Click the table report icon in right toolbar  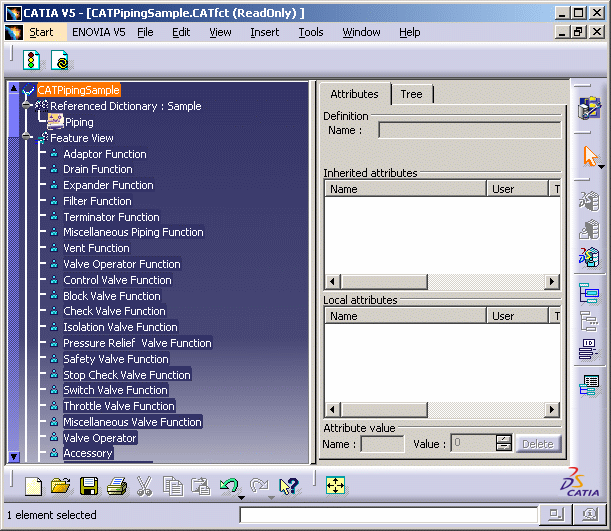[x=589, y=385]
